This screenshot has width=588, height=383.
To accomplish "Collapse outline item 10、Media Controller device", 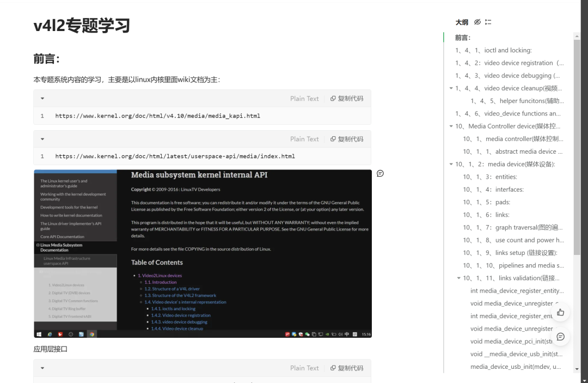I will (451, 126).
